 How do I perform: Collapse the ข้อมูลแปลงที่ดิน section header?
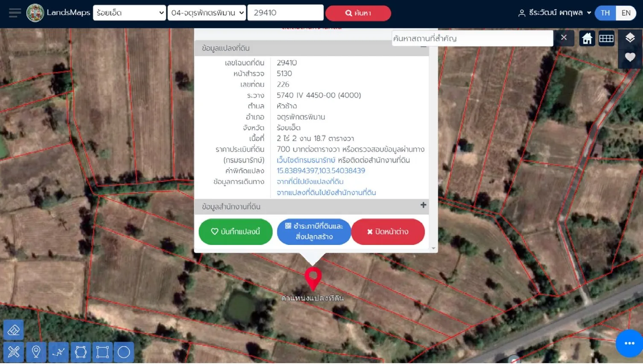point(312,48)
